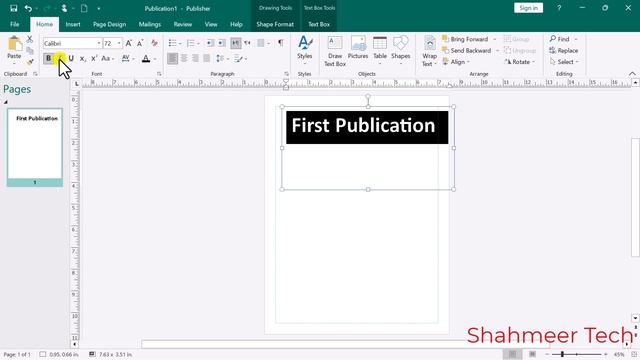Open the Styles gallery
The width and height of the screenshot is (640, 360).
(x=304, y=50)
